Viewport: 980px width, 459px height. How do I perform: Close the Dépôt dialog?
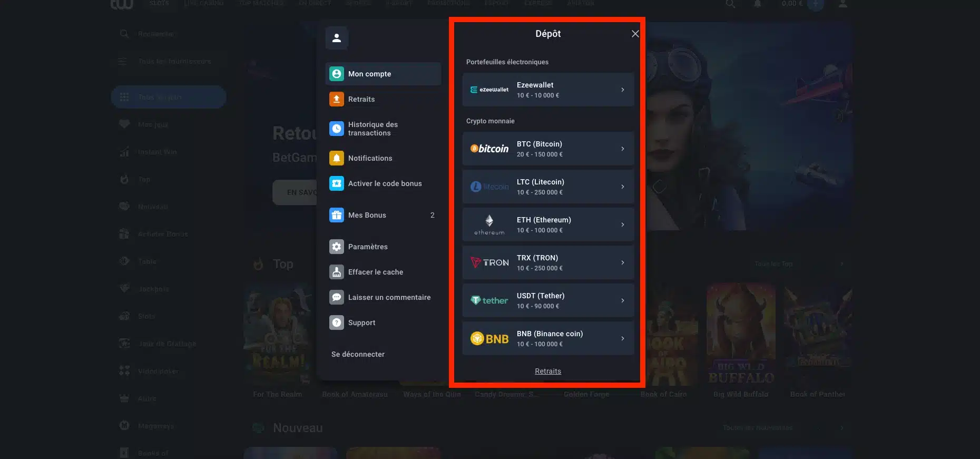635,34
